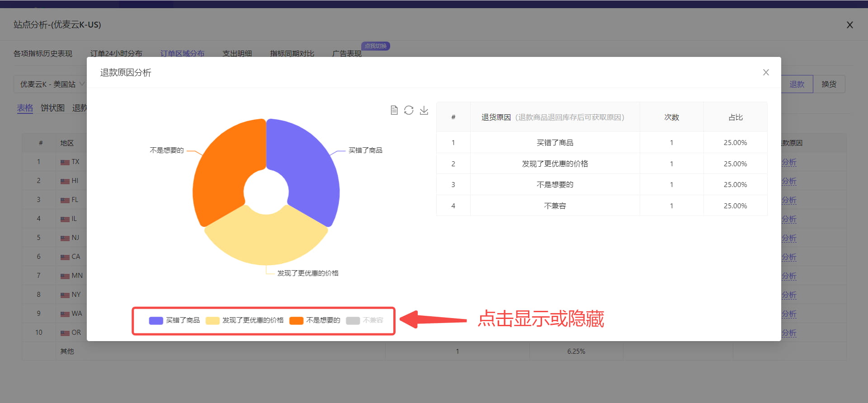Switch to the 各项指标历史表现 tab
The height and width of the screenshot is (403, 868).
(x=43, y=53)
